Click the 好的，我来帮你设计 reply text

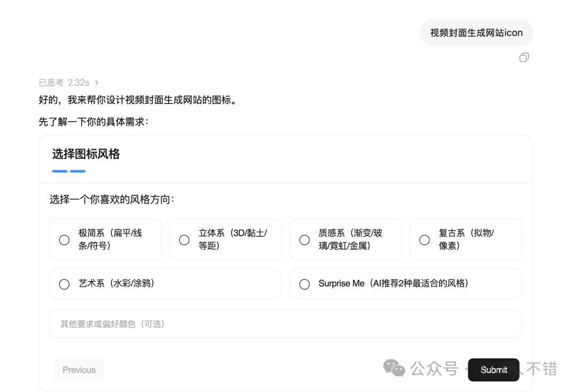click(x=138, y=100)
